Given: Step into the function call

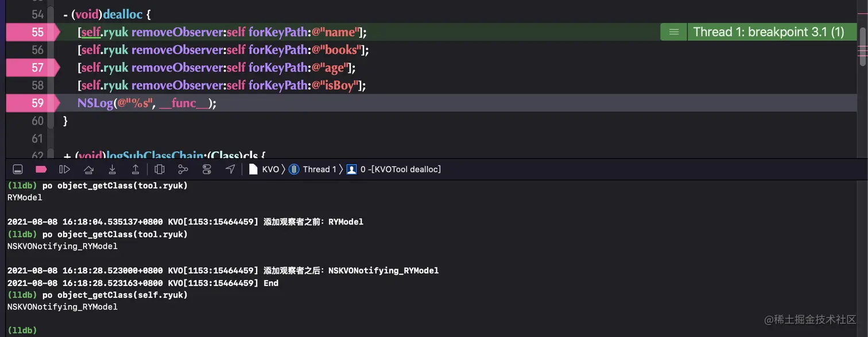Looking at the screenshot, I should click(x=113, y=169).
